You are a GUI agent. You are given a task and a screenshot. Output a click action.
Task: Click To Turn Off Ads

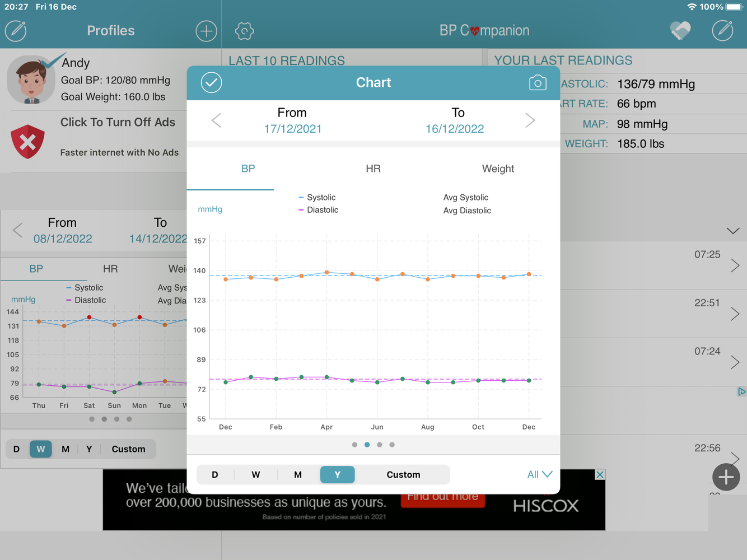tap(118, 123)
